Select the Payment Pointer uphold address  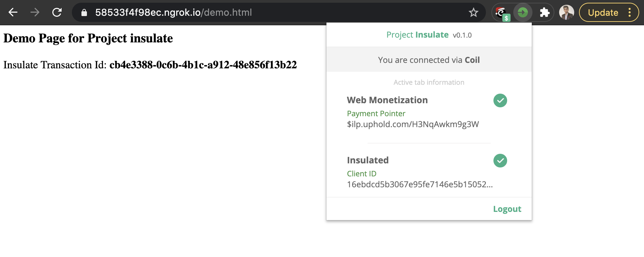413,124
